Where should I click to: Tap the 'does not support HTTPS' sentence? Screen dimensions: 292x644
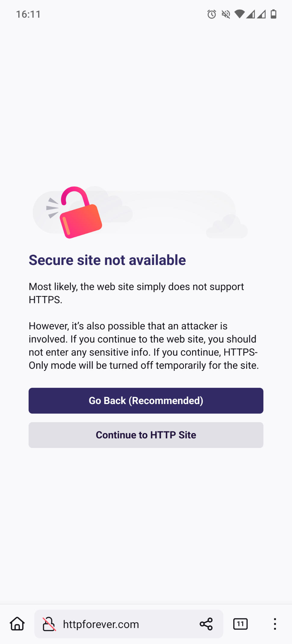click(136, 293)
